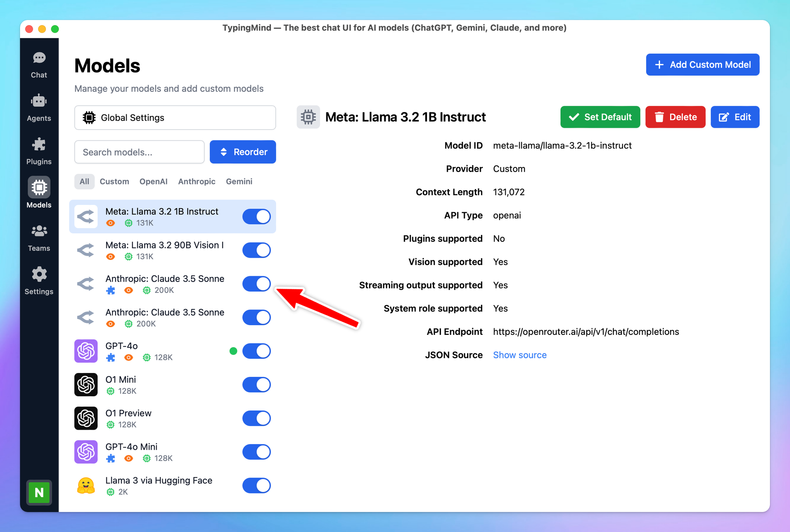
Task: Turn off the O1 Preview switch
Action: (257, 418)
